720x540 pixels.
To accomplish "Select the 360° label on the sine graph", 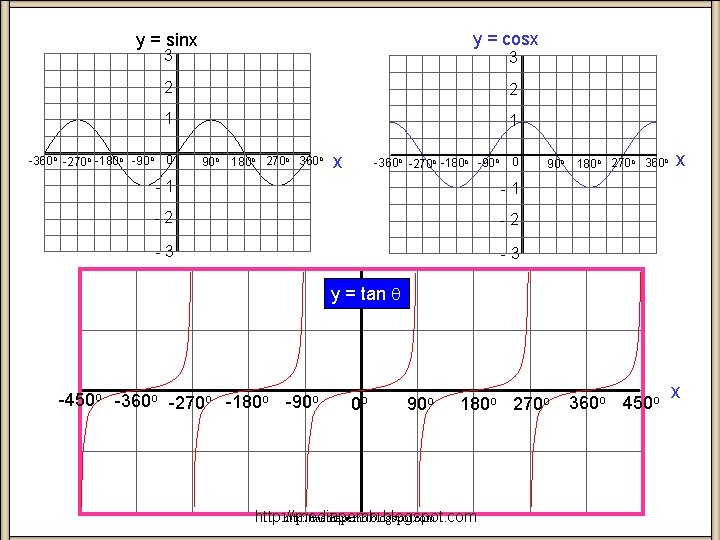I will 311,161.
